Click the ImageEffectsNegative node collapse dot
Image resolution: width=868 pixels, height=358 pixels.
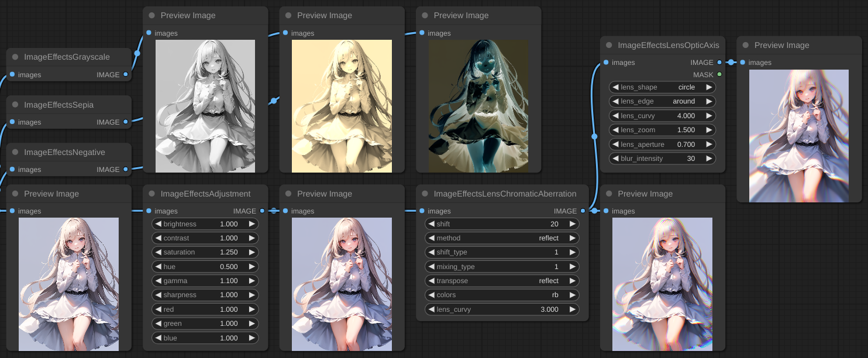15,152
